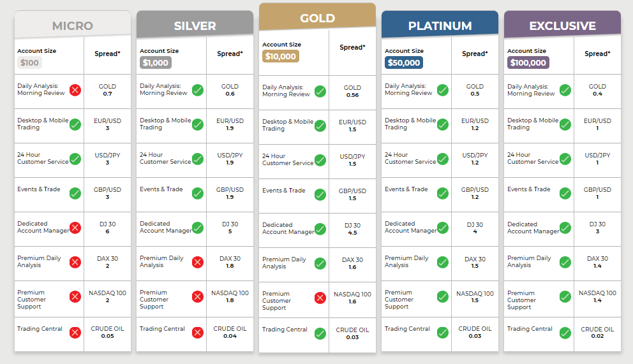Click red X for Silver Trading Central

(x=198, y=333)
